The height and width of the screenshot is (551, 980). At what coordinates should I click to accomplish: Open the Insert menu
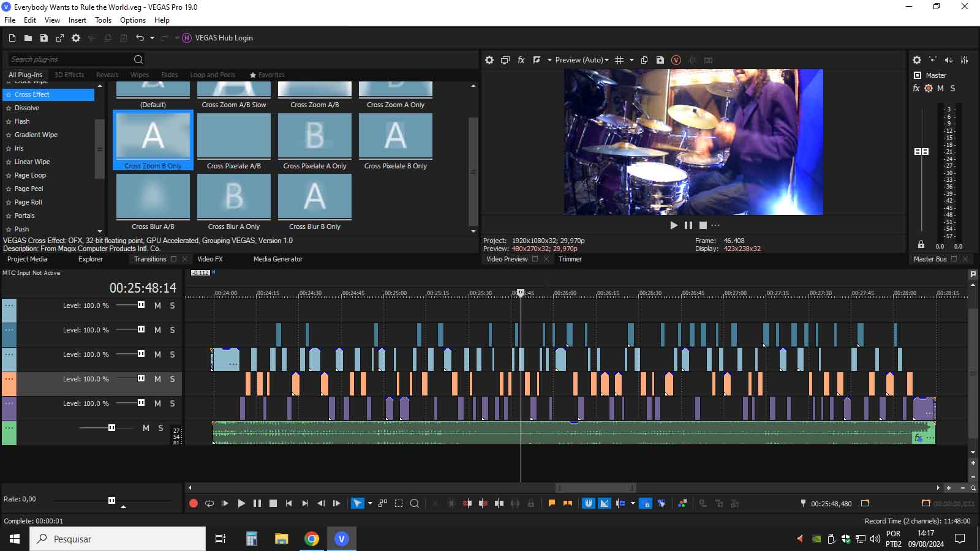click(x=77, y=20)
